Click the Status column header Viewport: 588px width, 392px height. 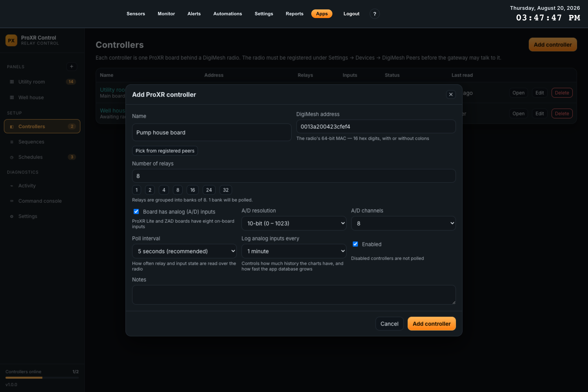(392, 75)
